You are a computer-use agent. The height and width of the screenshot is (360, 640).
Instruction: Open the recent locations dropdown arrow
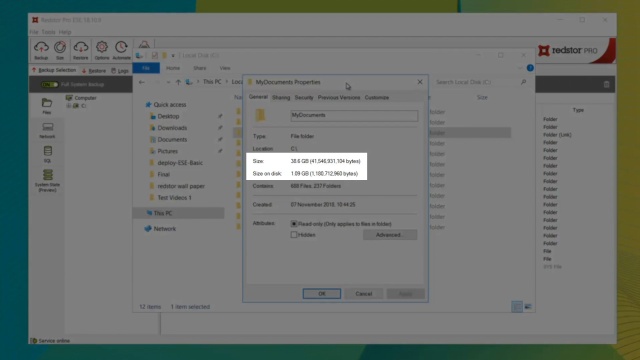168,82
